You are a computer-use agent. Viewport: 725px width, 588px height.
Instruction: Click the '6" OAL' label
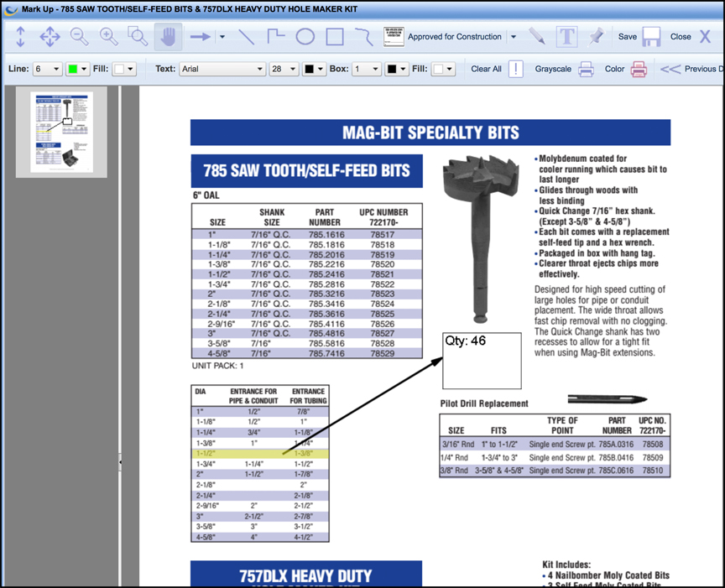[x=206, y=195]
